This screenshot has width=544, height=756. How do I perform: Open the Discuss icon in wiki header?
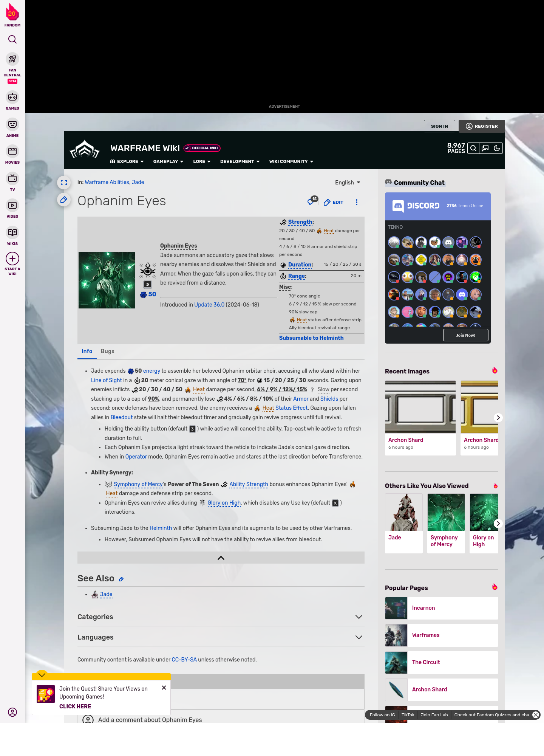(485, 148)
